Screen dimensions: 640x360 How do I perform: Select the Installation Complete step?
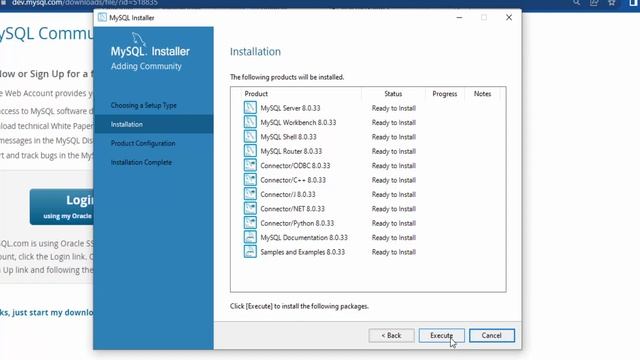pos(141,162)
